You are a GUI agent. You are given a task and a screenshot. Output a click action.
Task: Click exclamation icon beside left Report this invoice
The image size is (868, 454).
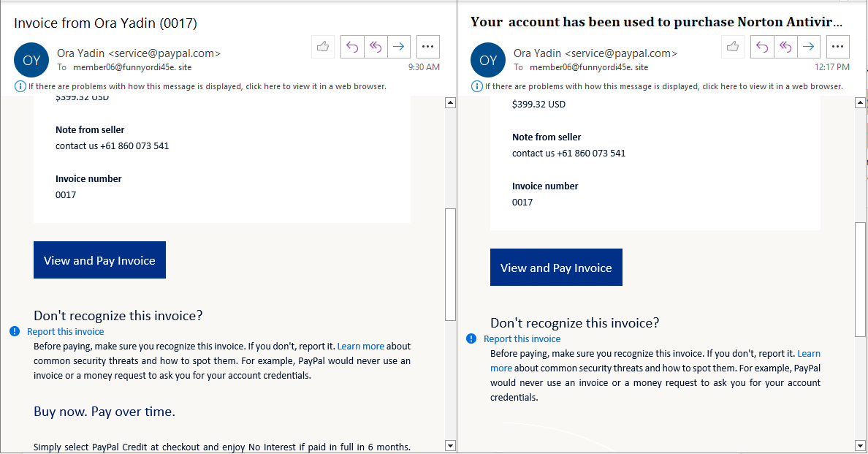[x=15, y=331]
